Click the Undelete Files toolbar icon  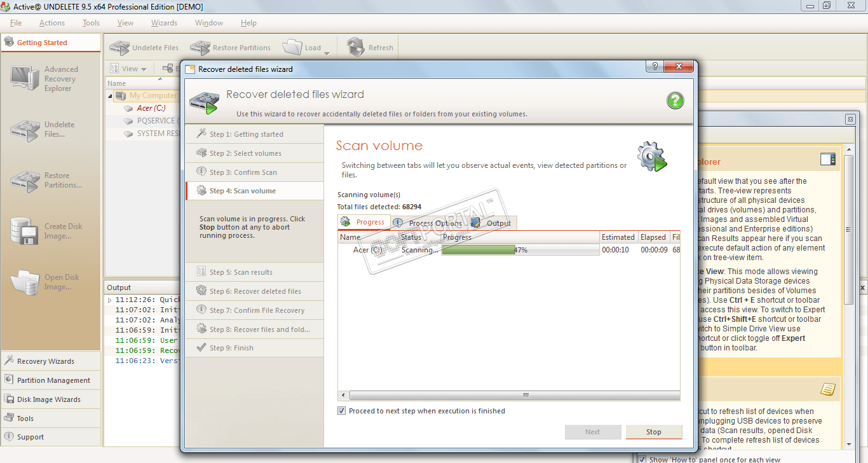coord(119,48)
